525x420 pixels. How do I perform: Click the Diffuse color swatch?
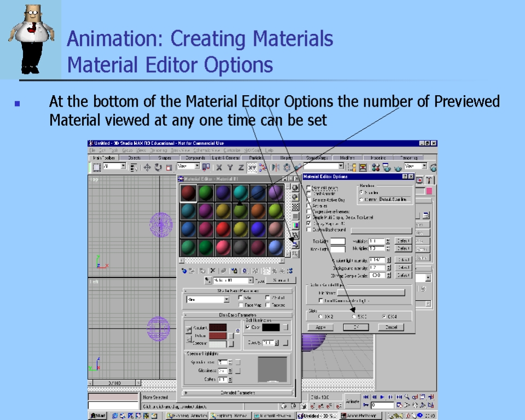217,335
